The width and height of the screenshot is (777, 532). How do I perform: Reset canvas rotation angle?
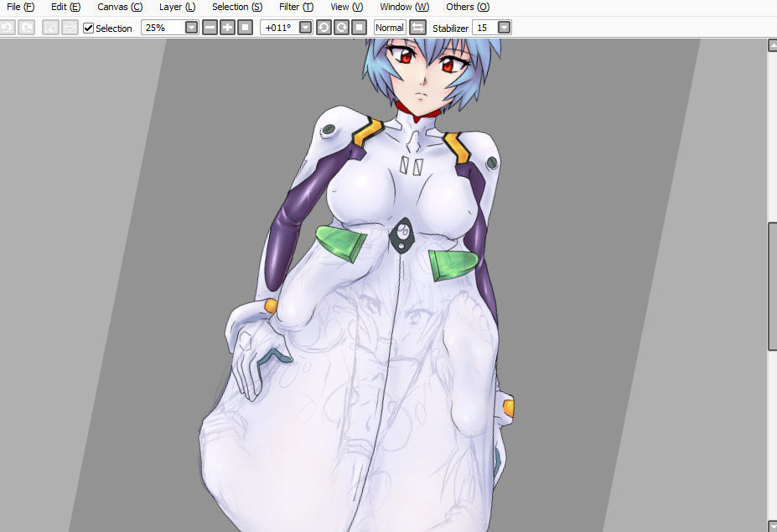click(359, 28)
